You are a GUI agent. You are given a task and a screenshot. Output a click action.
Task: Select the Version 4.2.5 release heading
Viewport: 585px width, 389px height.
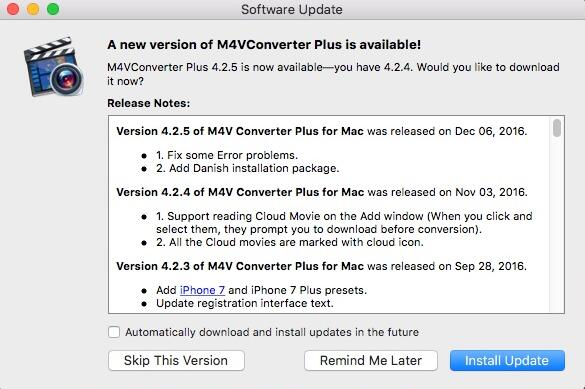click(322, 131)
